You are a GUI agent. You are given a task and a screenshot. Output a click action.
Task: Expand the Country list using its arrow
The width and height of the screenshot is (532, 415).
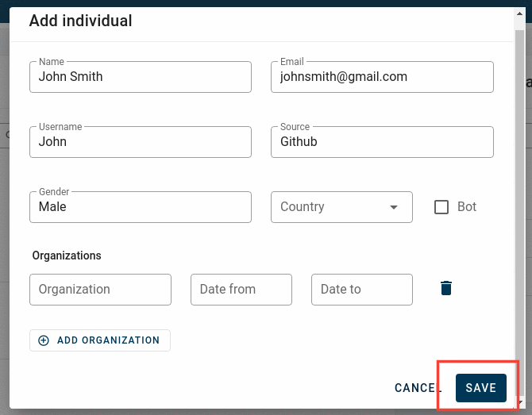coord(394,207)
